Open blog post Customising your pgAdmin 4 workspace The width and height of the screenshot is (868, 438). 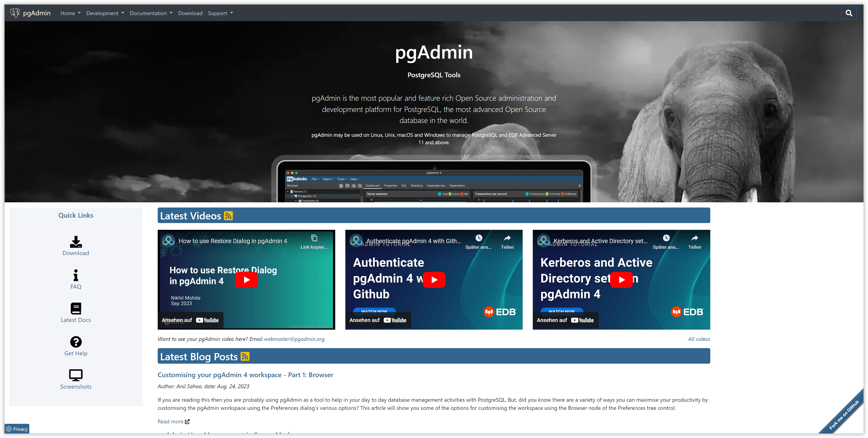(x=245, y=375)
